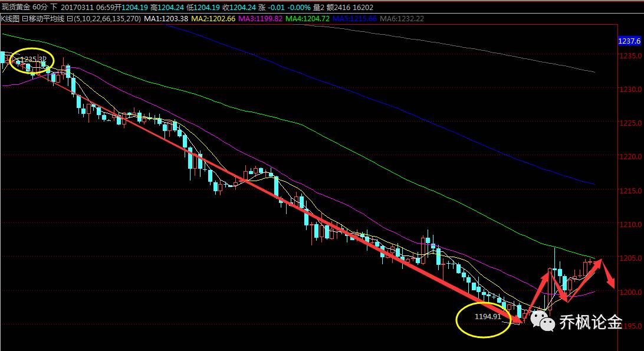Click the 1235.32 high price marker
The width and height of the screenshot is (644, 351).
(x=34, y=60)
